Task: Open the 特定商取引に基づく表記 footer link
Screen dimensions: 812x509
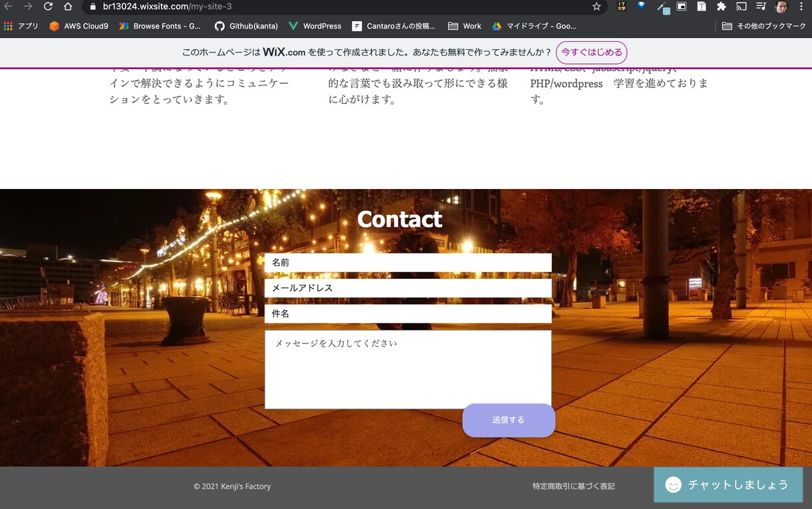Action: tap(574, 486)
